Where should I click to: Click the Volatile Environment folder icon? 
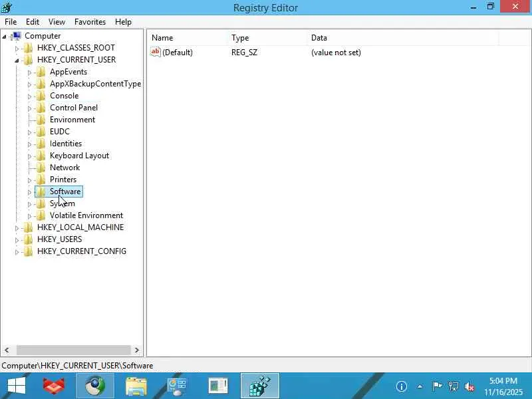pyautogui.click(x=41, y=215)
